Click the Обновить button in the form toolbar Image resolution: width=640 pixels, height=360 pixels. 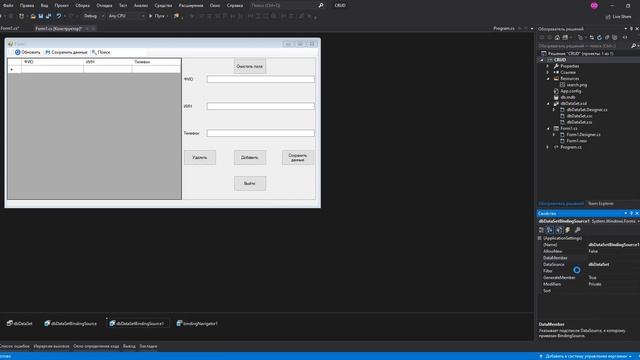tap(28, 52)
